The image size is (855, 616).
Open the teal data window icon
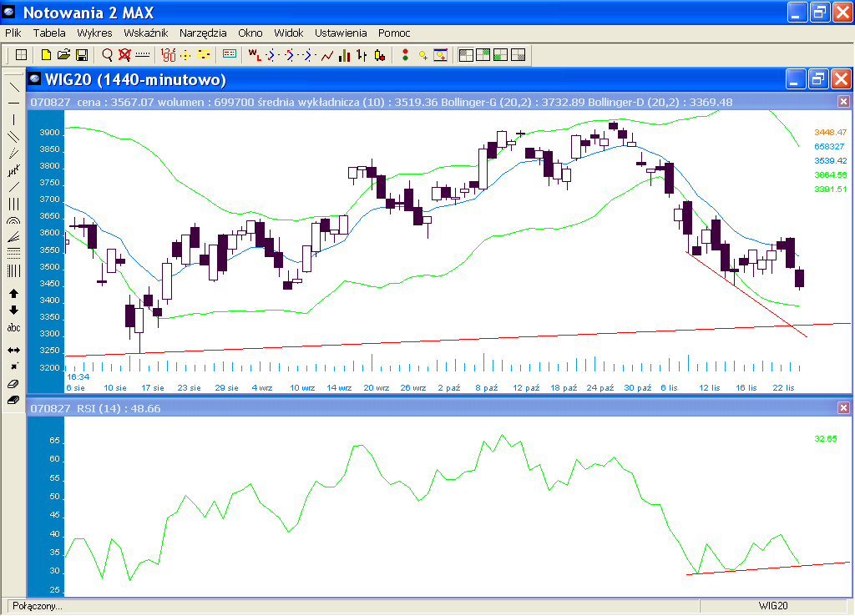pos(230,54)
